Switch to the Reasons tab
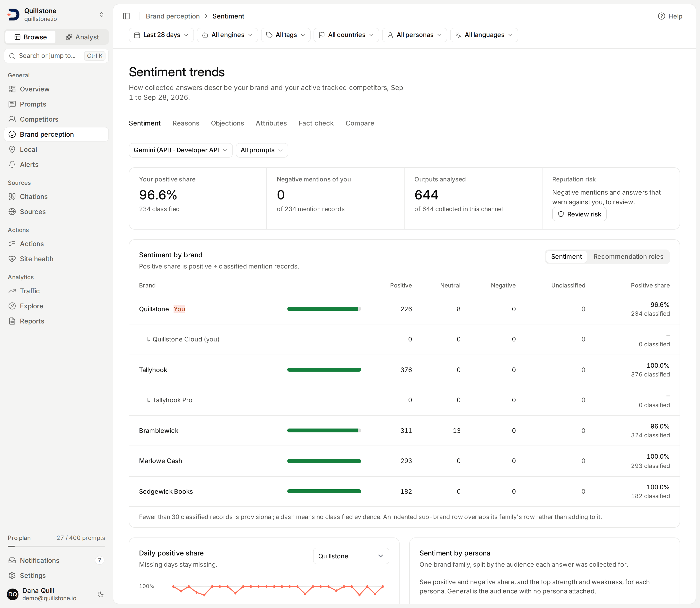Viewport: 700px width, 608px height. (186, 123)
